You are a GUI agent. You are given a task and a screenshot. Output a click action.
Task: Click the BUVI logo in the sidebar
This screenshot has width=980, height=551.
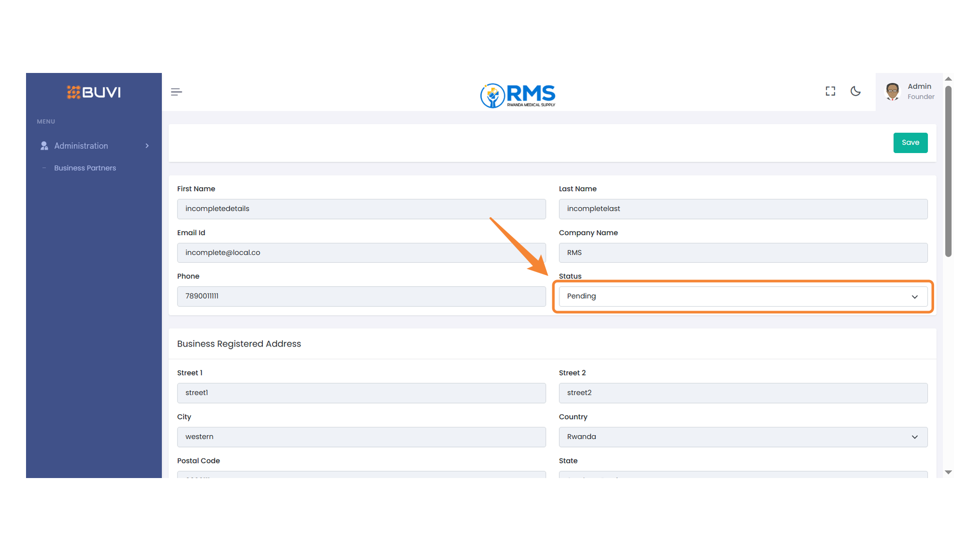click(93, 92)
